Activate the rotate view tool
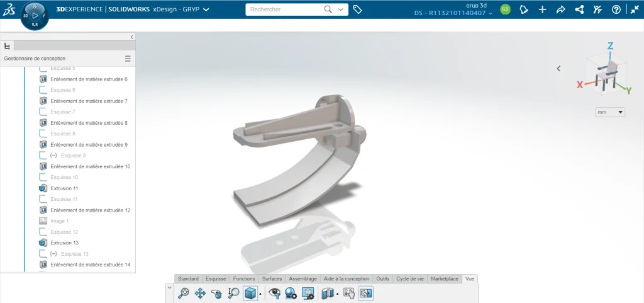This screenshot has width=644, height=303. tap(217, 293)
